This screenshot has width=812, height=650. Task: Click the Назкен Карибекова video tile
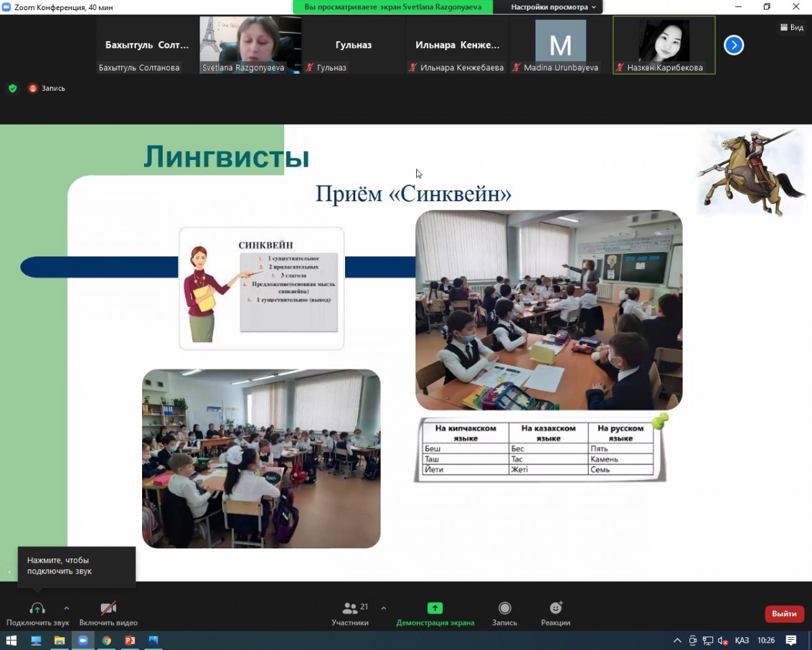[x=664, y=45]
